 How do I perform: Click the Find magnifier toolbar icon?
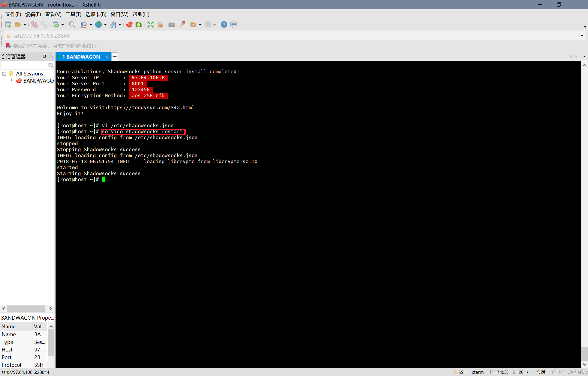coord(72,25)
